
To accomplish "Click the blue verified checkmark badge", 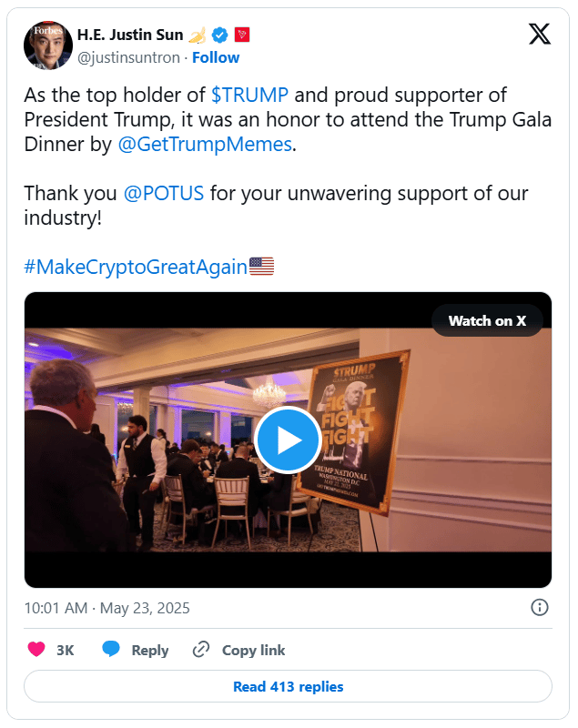I will tap(219, 35).
